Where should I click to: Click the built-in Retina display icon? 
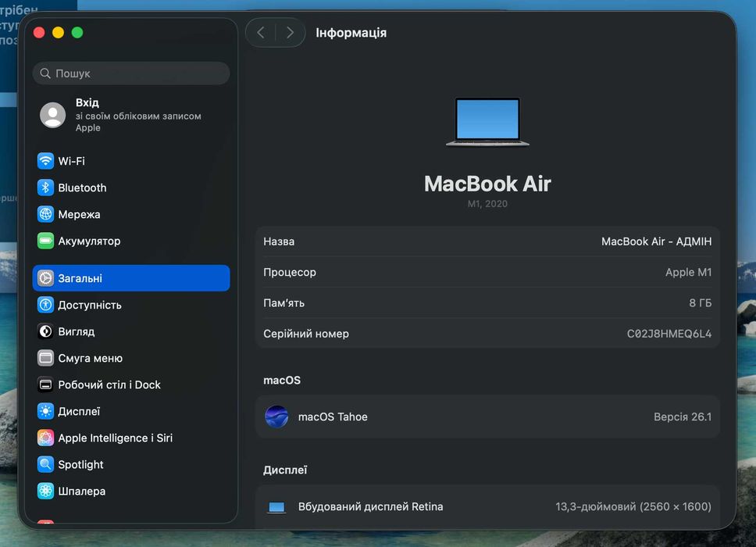pos(276,507)
